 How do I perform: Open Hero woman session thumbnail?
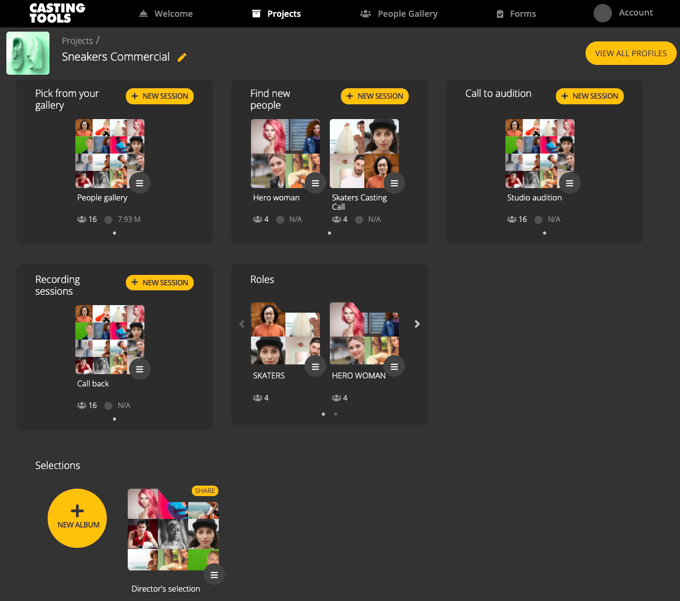285,154
